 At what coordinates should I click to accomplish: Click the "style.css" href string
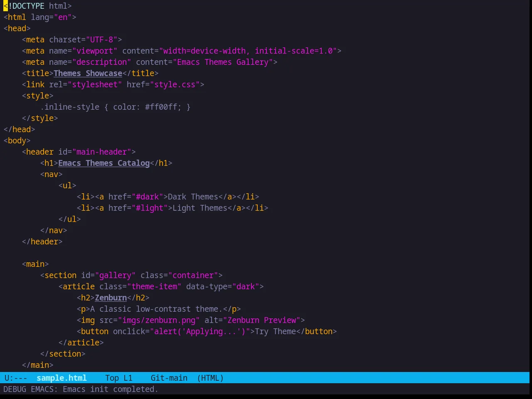(x=175, y=84)
